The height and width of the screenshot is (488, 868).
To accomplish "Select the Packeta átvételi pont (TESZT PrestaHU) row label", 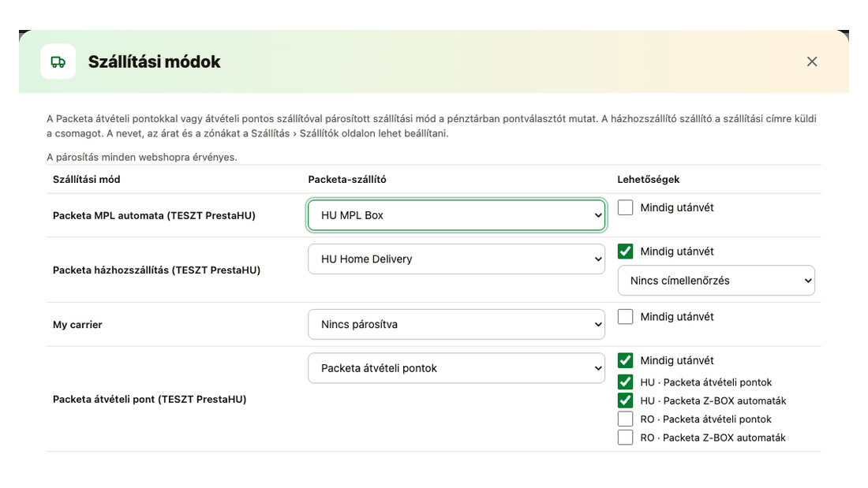I will (149, 399).
